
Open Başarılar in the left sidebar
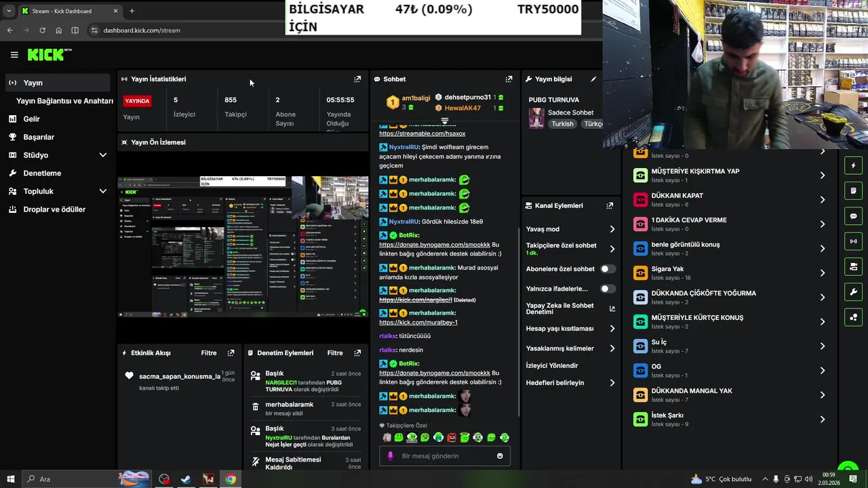[x=57, y=137]
